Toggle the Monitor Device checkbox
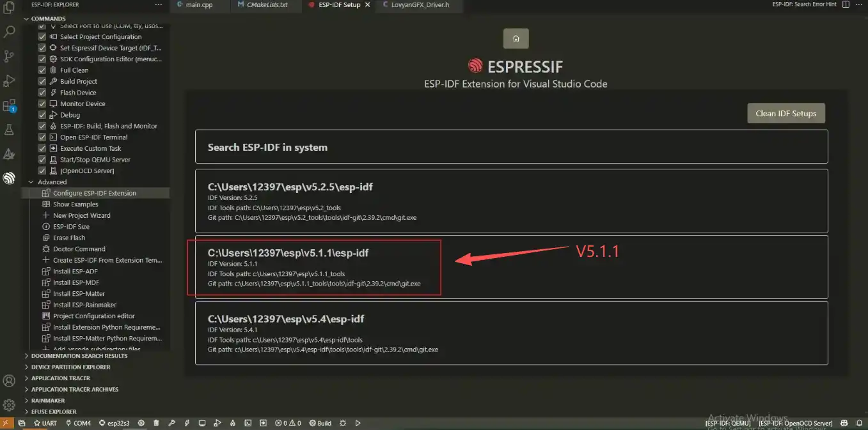Screen dimensions: 868x430 click(42, 104)
